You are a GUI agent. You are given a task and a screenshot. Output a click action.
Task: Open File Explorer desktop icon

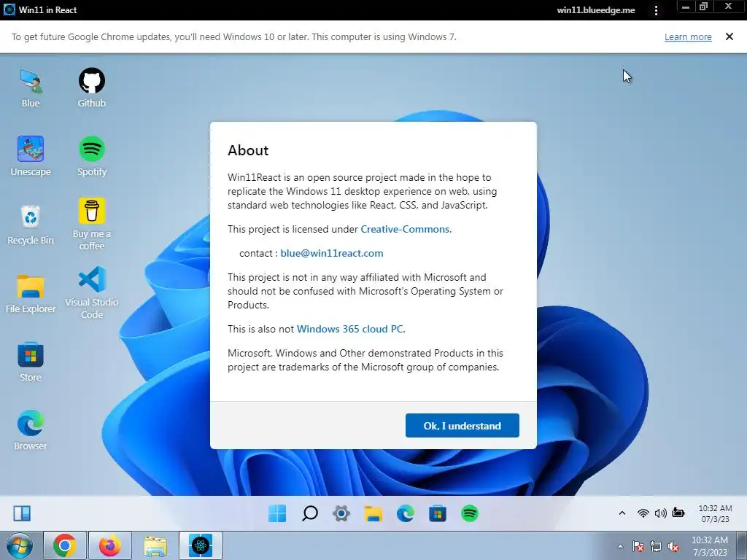point(31,293)
